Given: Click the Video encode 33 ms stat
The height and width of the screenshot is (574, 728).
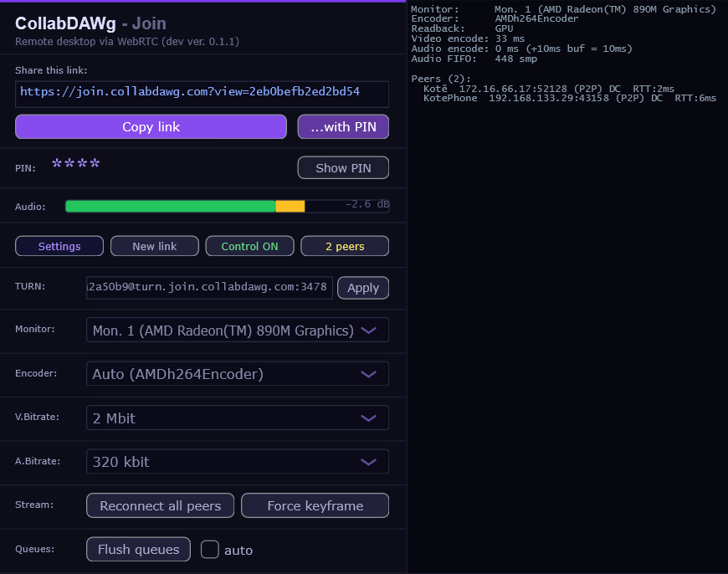Looking at the screenshot, I should pos(468,38).
